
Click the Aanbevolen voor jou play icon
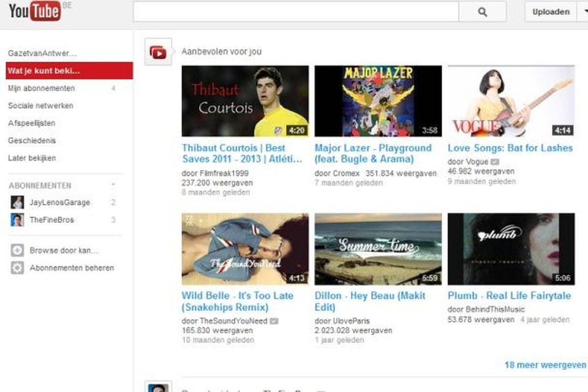(158, 52)
